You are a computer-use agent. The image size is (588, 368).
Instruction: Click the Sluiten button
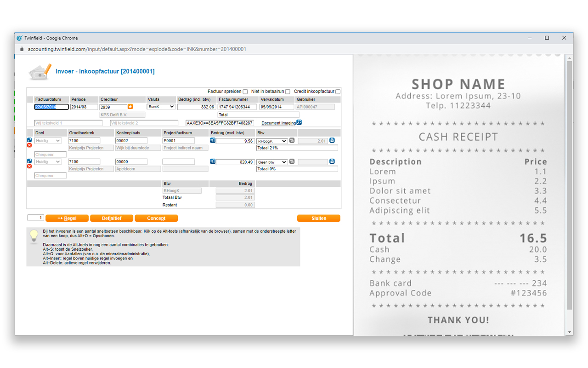click(319, 218)
